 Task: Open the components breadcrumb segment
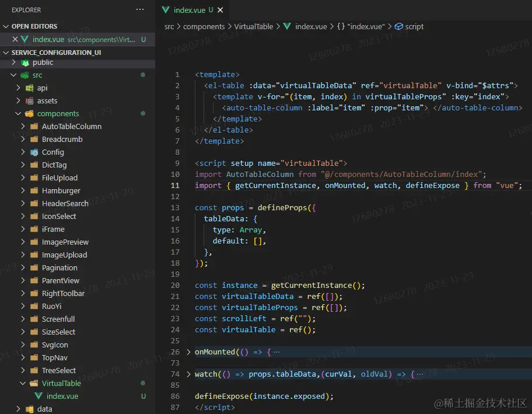click(204, 26)
